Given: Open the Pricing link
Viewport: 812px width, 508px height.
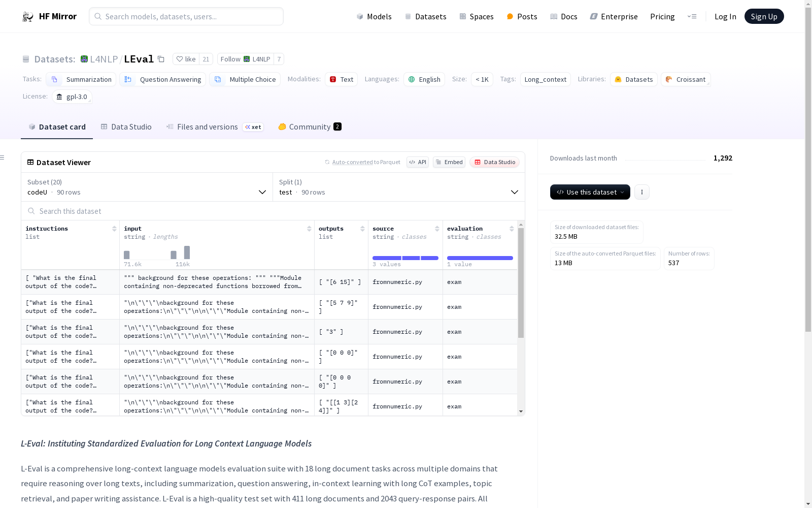Looking at the screenshot, I should click(662, 17).
